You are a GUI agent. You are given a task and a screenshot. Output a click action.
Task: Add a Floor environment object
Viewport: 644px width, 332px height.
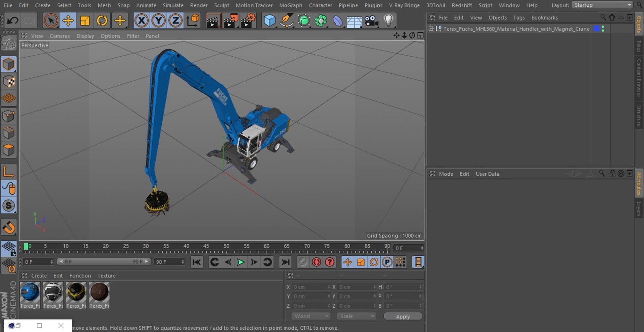tap(354, 21)
